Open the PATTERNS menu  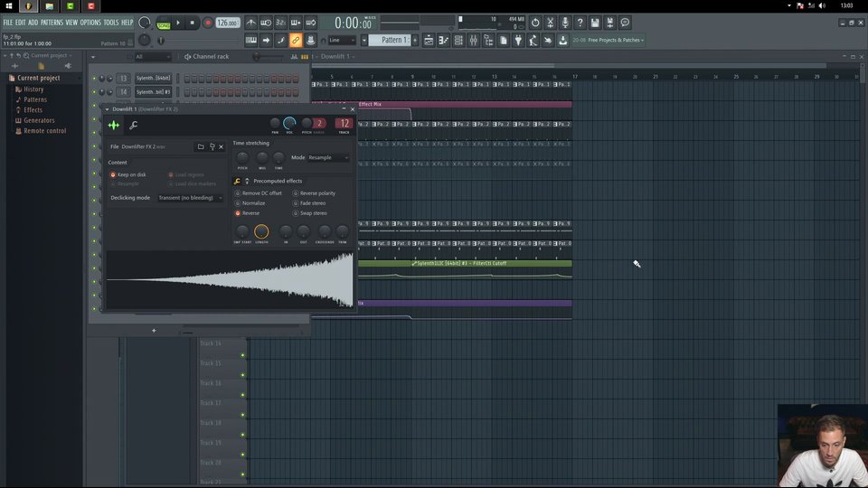(52, 23)
